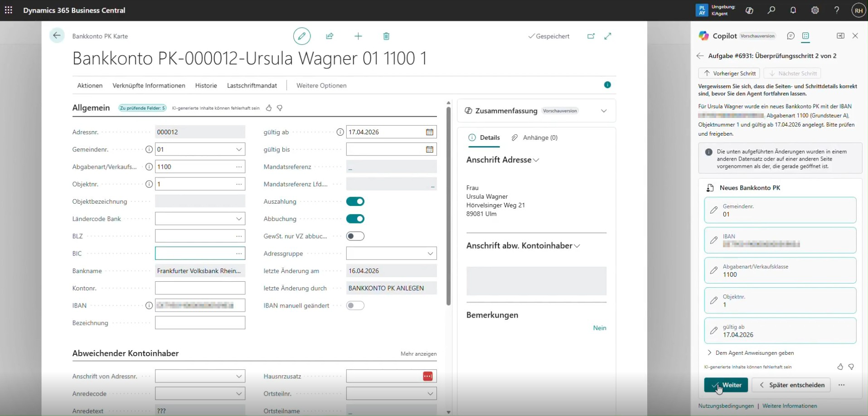Go back from the Bankkonto PK Karte
Image resolution: width=868 pixels, height=416 pixels.
click(57, 36)
